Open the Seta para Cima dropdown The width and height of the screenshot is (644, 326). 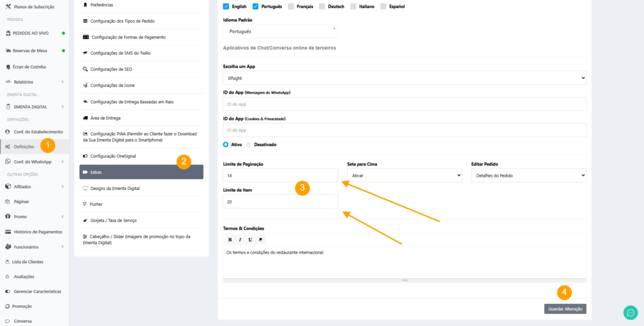coord(404,176)
